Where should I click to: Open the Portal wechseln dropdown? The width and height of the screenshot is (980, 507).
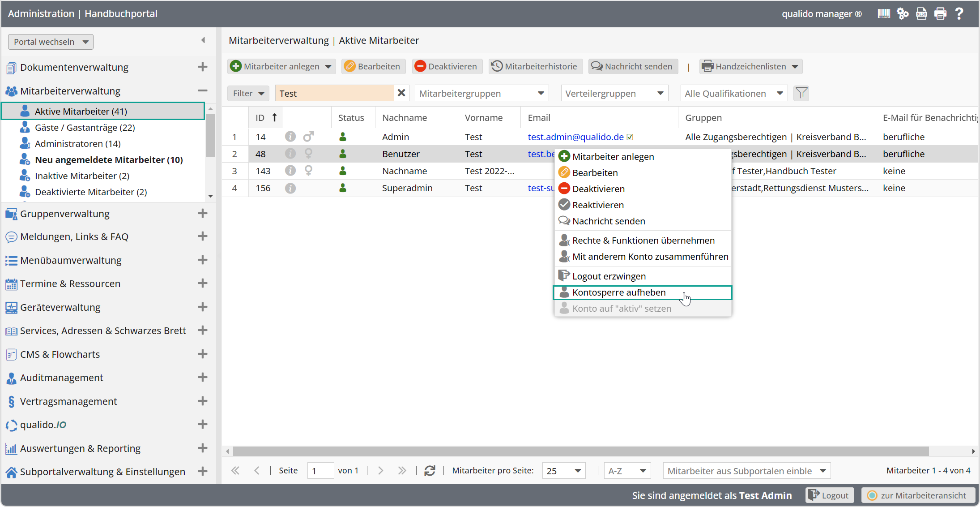(x=51, y=42)
